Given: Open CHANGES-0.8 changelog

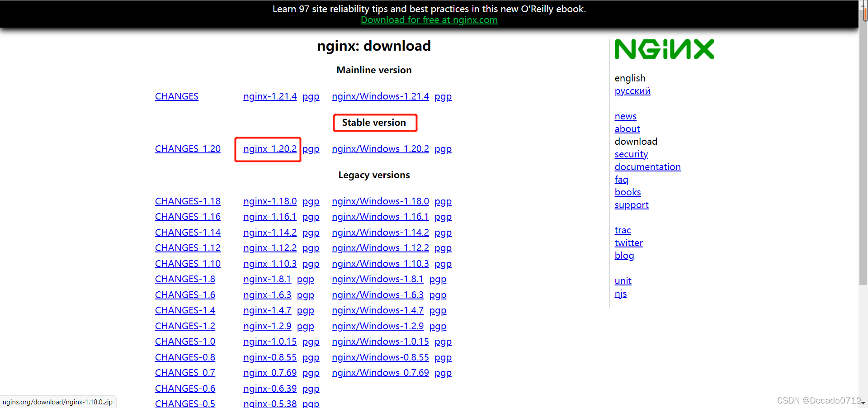Looking at the screenshot, I should coord(185,357).
